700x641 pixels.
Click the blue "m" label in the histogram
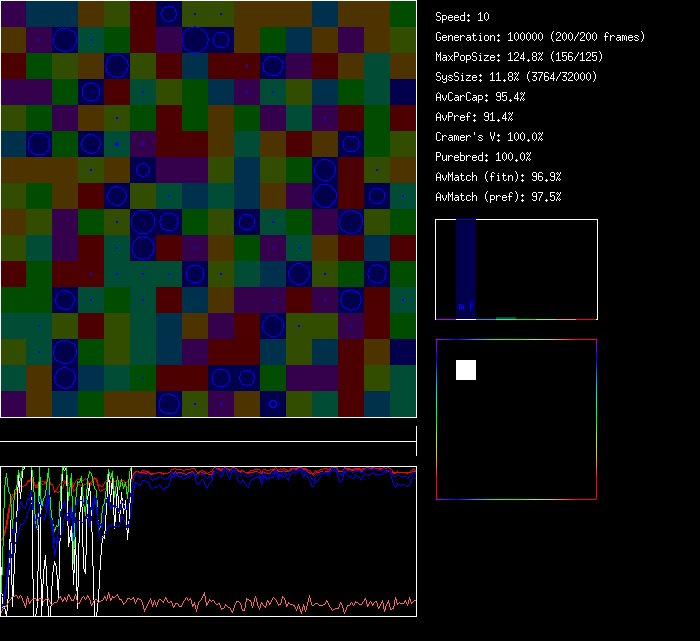461,306
